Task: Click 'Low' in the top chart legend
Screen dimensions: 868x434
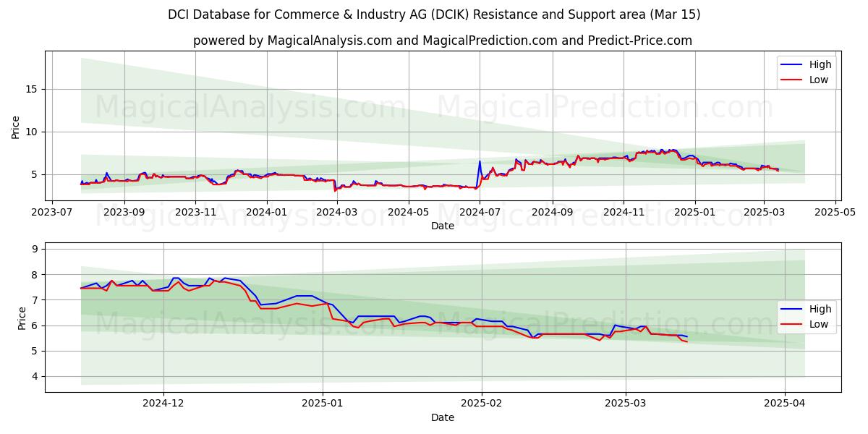Action: [x=819, y=80]
